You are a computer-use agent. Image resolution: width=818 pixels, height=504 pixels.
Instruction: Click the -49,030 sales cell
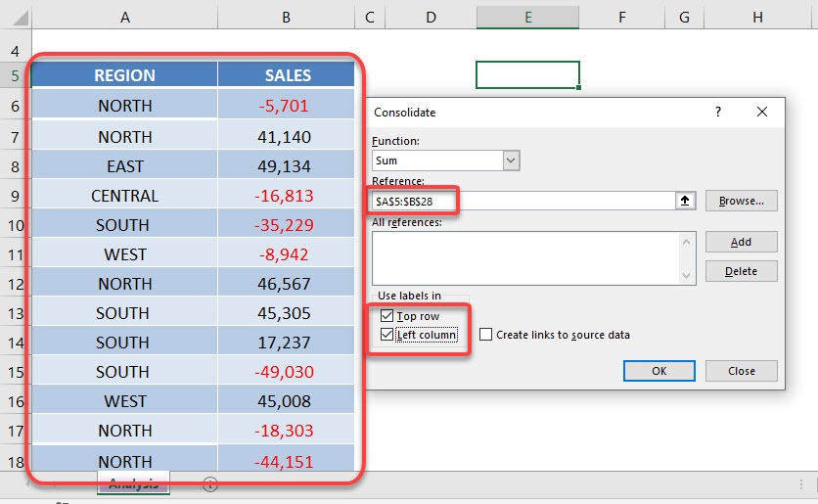(287, 372)
